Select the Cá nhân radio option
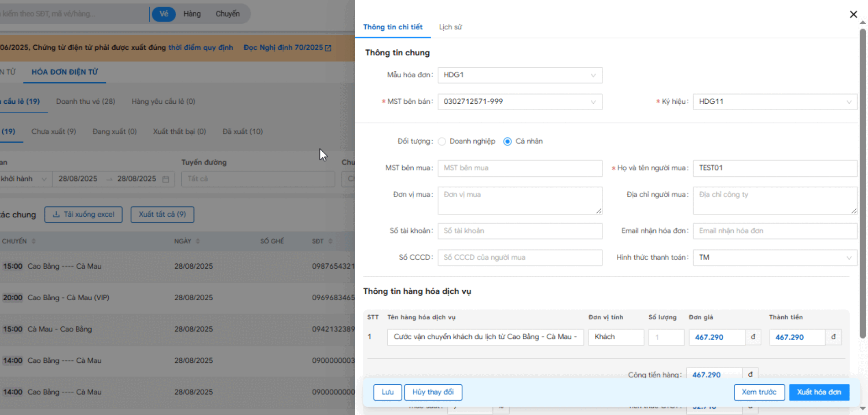Screen dimensions: 868x415 tap(507, 142)
